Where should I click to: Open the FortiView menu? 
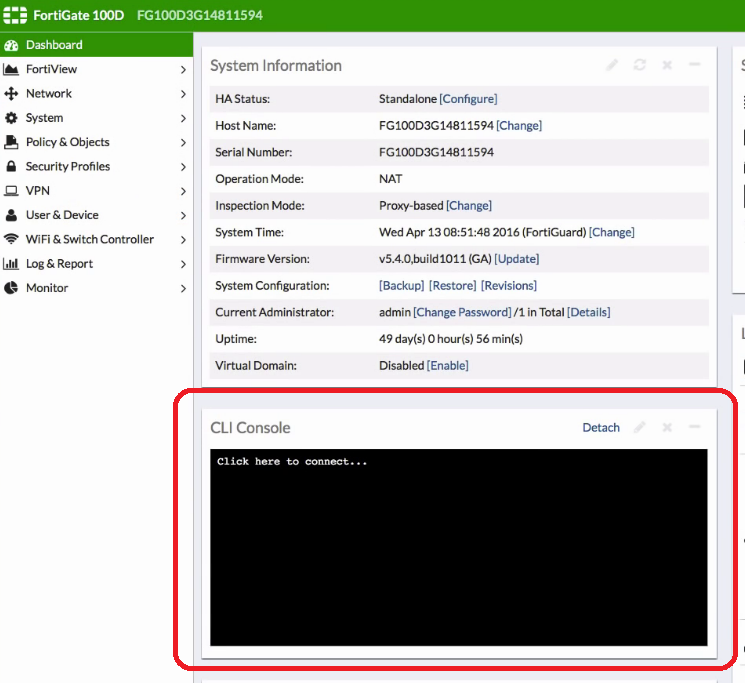(96, 69)
